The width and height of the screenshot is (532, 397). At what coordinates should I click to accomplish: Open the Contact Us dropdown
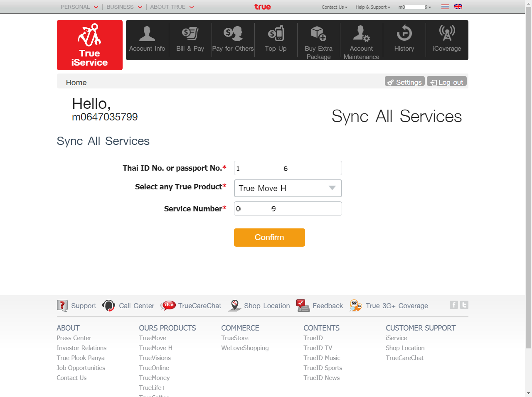tap(335, 7)
